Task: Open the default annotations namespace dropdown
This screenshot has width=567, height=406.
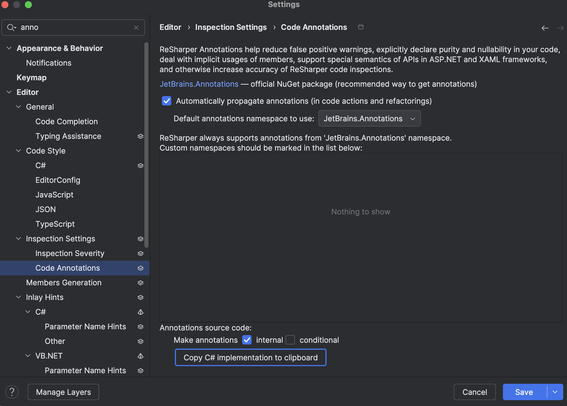Action: [369, 119]
